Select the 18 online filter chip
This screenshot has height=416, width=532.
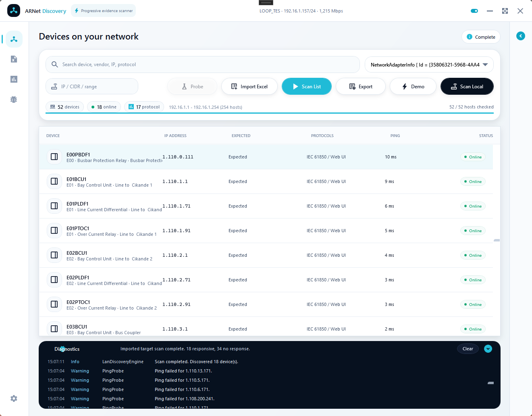coord(104,107)
